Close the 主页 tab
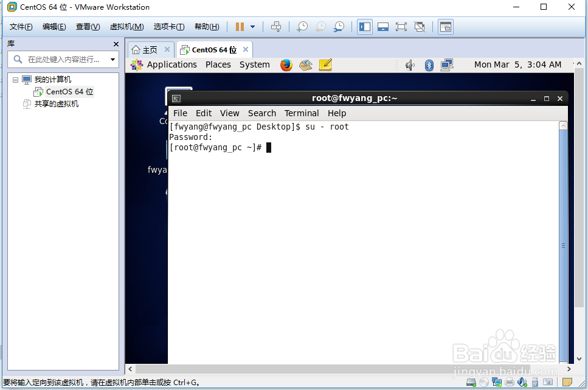This screenshot has width=588, height=390. pos(167,49)
